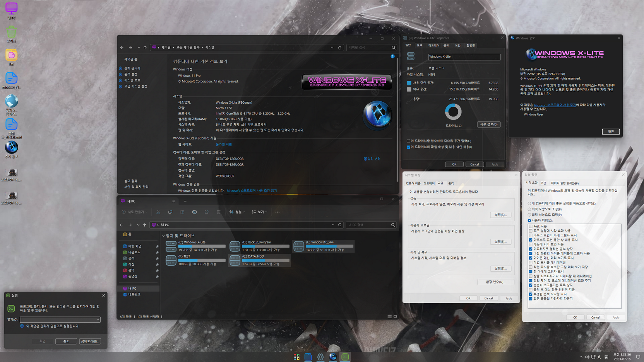Select the recycle bin desktop icon
The width and height of the screenshot is (644, 362).
(x=11, y=34)
